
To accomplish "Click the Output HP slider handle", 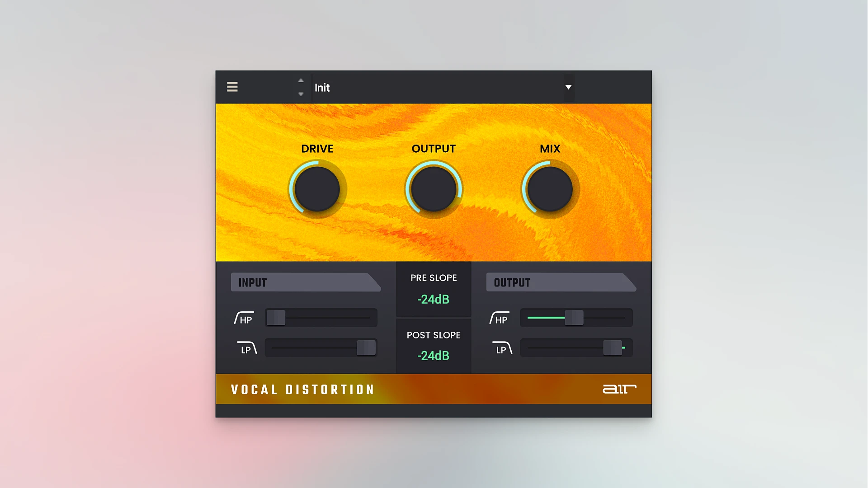I will pyautogui.click(x=574, y=318).
